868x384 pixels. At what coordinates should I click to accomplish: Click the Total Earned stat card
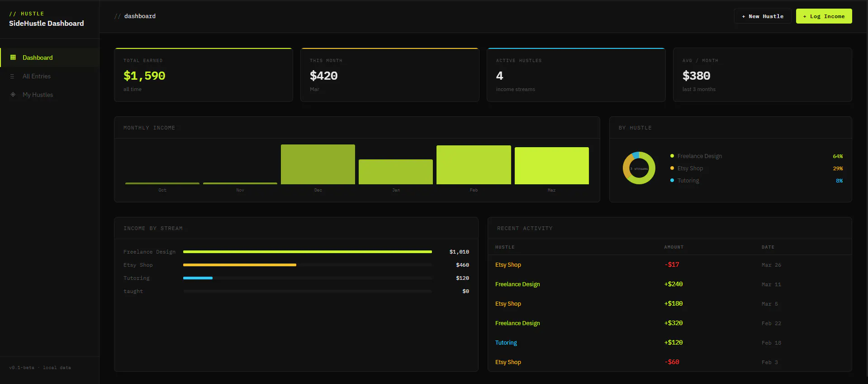pos(204,75)
